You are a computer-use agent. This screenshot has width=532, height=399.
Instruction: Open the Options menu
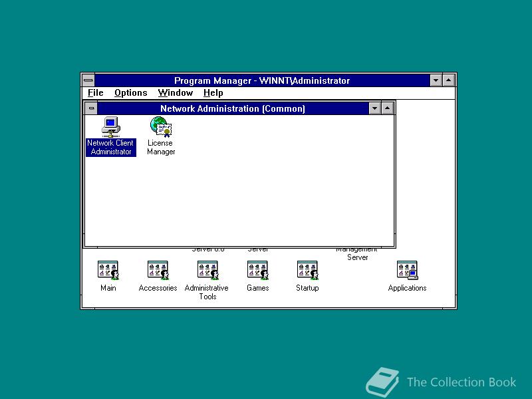(x=130, y=92)
